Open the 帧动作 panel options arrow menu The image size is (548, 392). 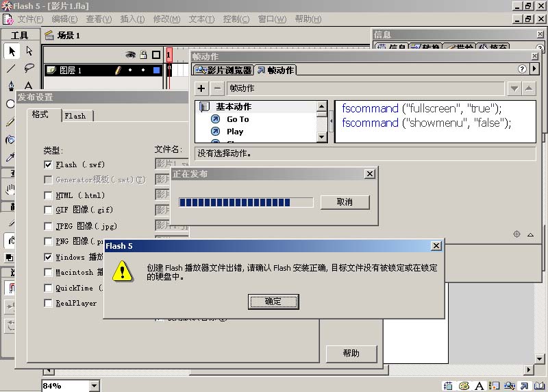click(x=534, y=69)
